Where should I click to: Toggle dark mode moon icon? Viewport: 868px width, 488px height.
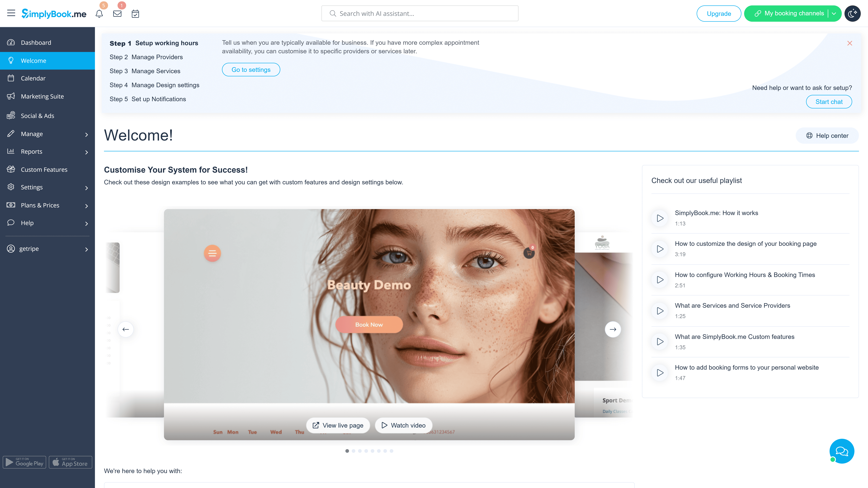pos(853,13)
